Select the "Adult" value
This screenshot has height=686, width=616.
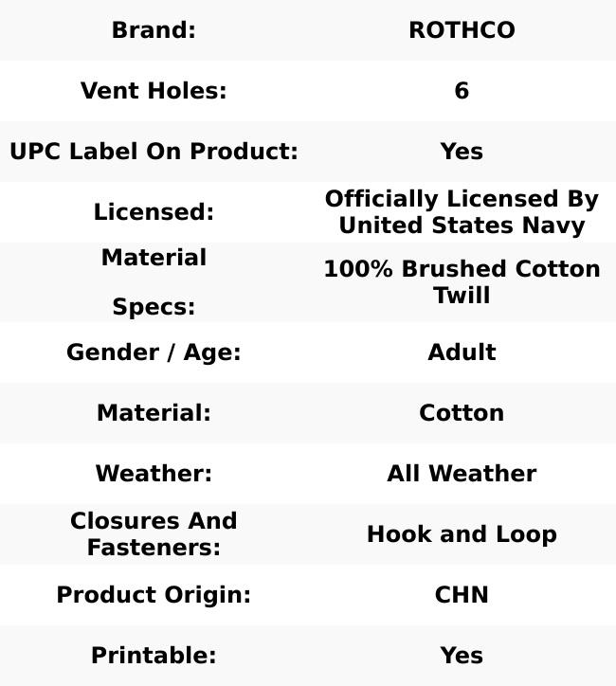click(462, 352)
